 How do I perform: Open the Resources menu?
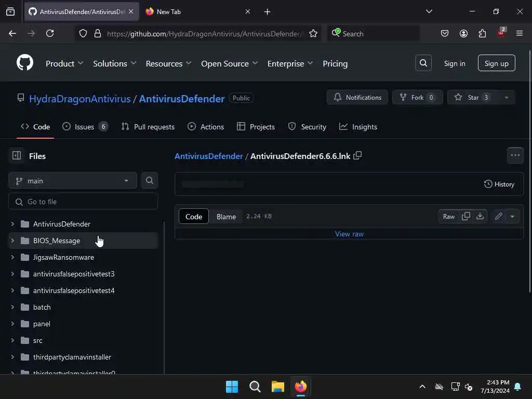[168, 63]
